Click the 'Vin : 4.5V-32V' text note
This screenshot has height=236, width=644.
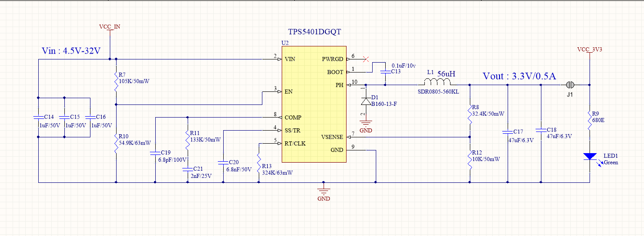coord(72,50)
